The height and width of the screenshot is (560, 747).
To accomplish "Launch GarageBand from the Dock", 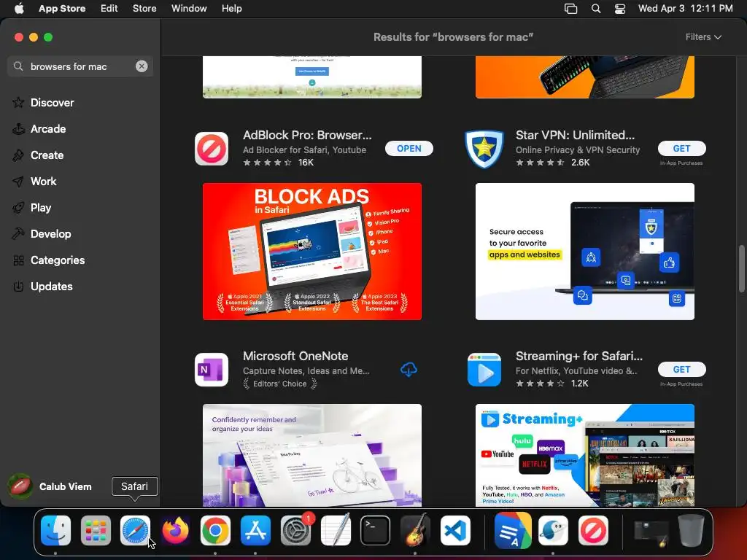I will (x=415, y=530).
